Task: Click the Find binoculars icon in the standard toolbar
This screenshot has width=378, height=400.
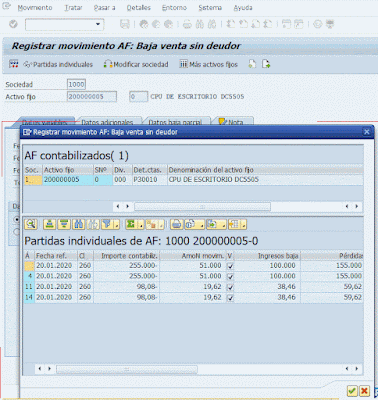Action: coord(200,24)
